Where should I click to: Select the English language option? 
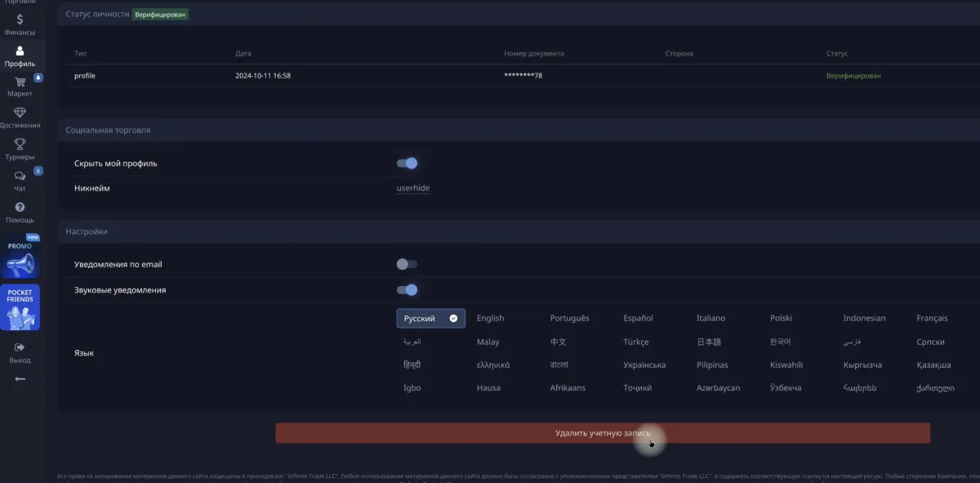pos(490,318)
